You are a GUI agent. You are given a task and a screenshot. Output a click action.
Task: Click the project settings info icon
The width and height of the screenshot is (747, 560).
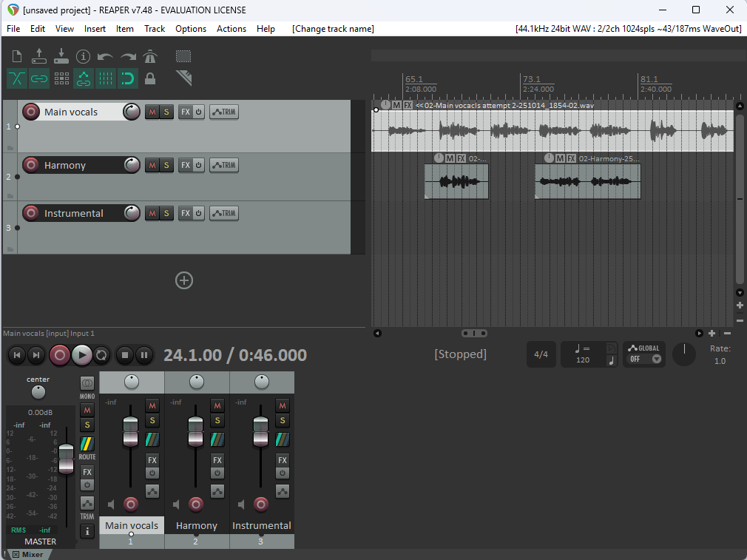[83, 57]
